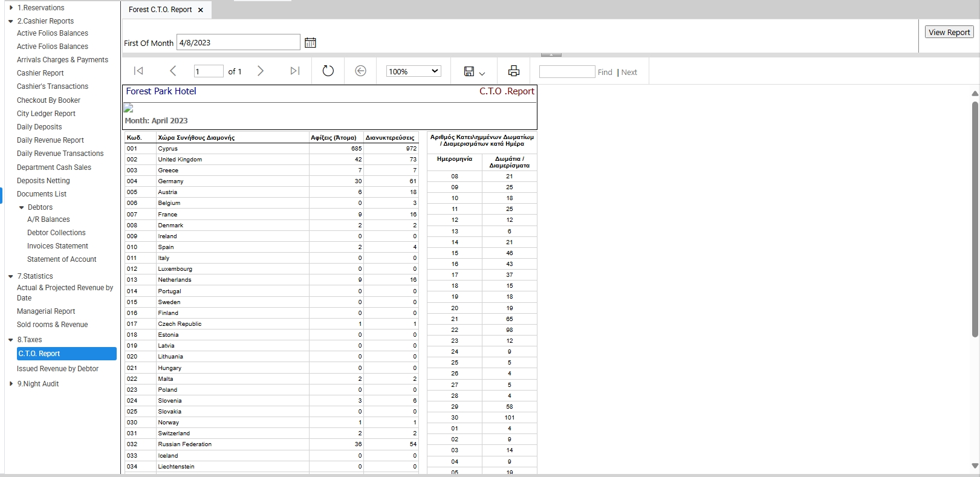Focus the First Of Month date field
This screenshot has width=980, height=477.
pyautogui.click(x=238, y=42)
